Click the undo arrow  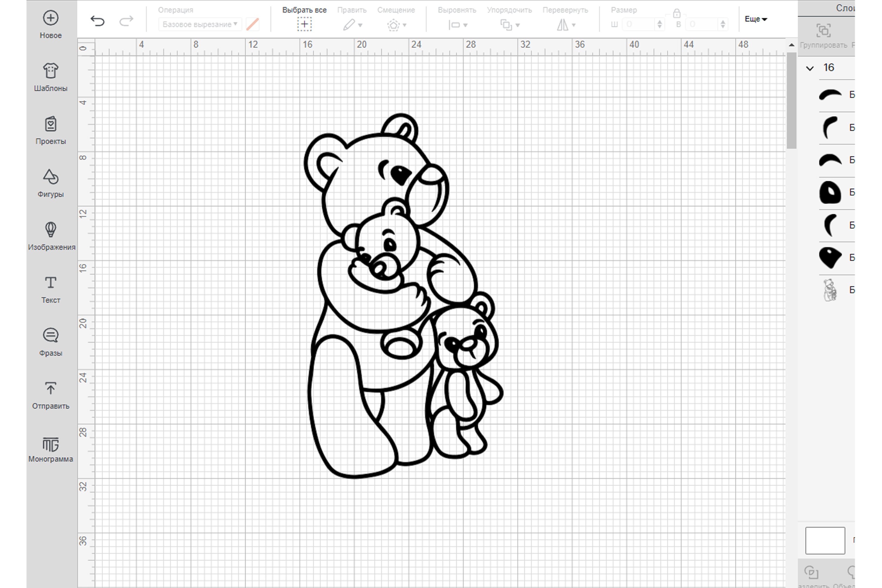point(98,21)
